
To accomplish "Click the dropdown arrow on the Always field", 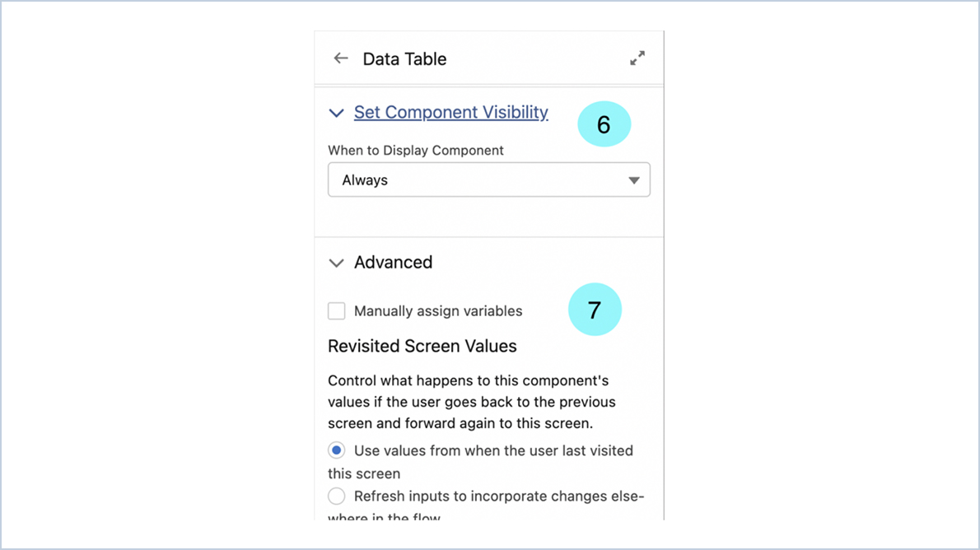I will (x=635, y=179).
